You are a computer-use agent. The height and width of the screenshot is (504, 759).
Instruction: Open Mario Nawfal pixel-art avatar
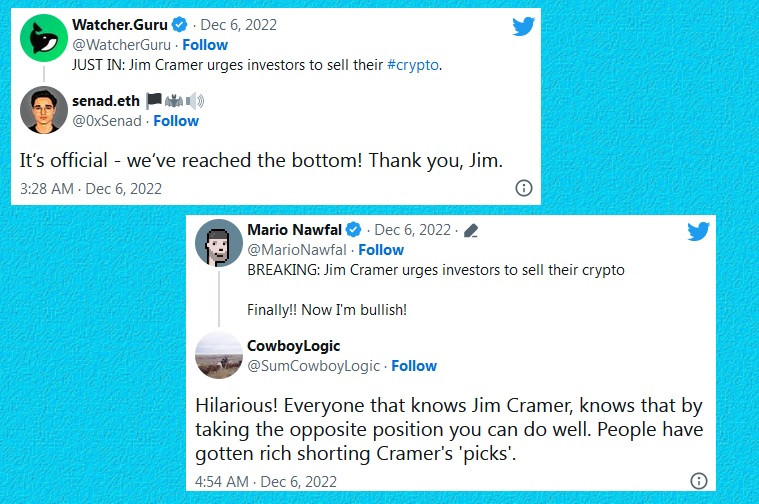click(x=219, y=243)
